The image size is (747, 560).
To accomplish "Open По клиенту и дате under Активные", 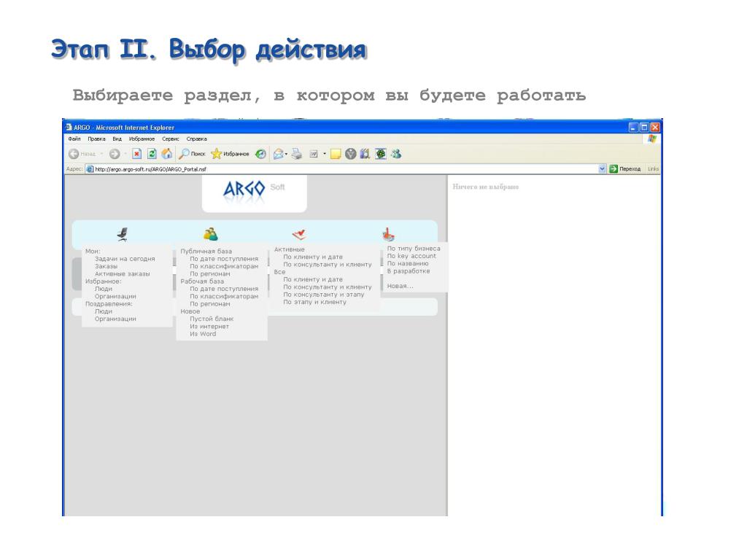I will pos(312,257).
